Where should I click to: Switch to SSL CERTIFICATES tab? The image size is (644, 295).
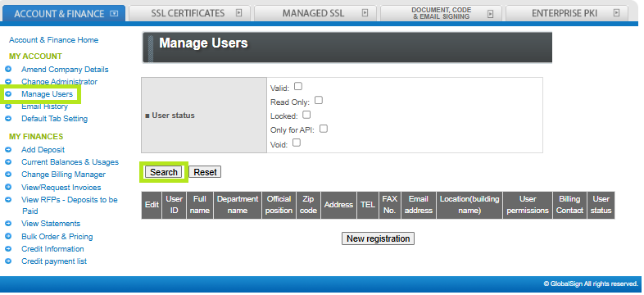pyautogui.click(x=190, y=13)
